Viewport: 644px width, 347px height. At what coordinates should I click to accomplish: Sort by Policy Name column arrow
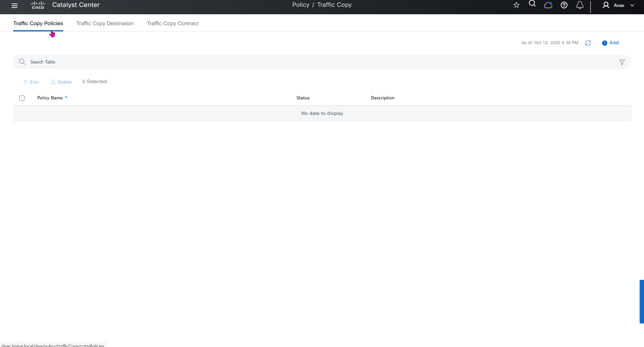(x=66, y=97)
